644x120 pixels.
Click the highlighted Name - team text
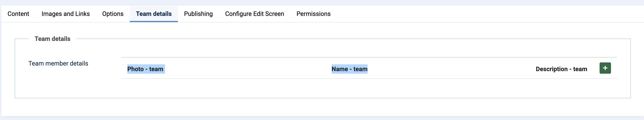tap(349, 69)
